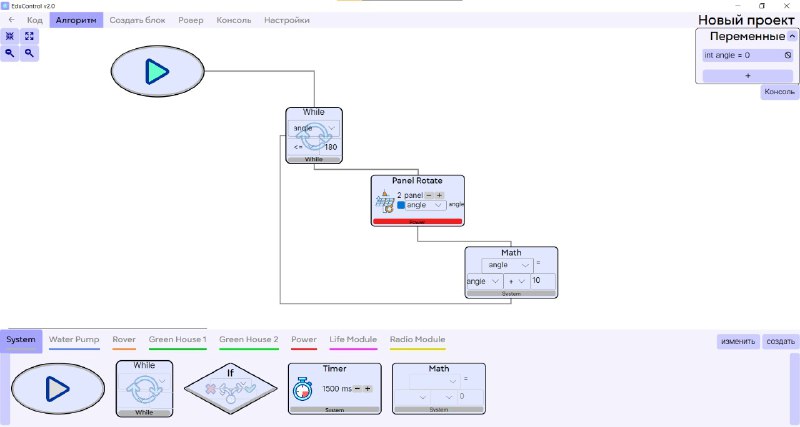
Task: Open the angle dropdown in While block
Action: (x=314, y=128)
